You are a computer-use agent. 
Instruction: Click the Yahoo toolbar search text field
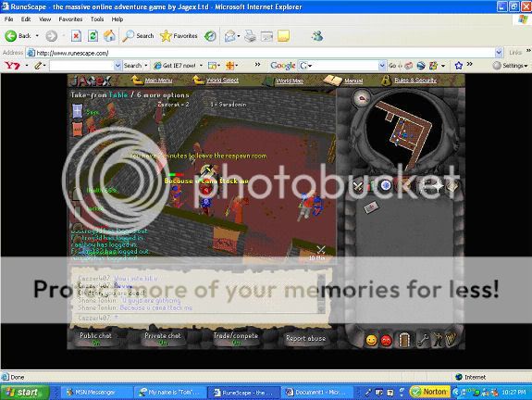click(81, 66)
